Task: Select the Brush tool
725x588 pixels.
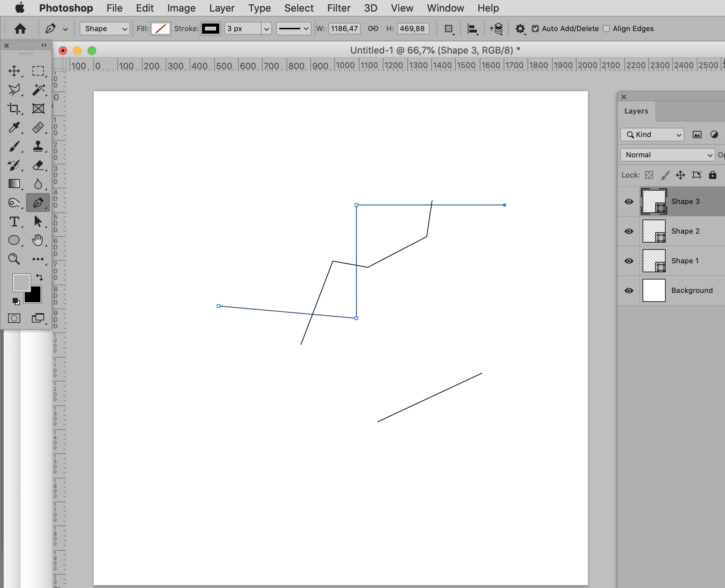Action: 14,146
